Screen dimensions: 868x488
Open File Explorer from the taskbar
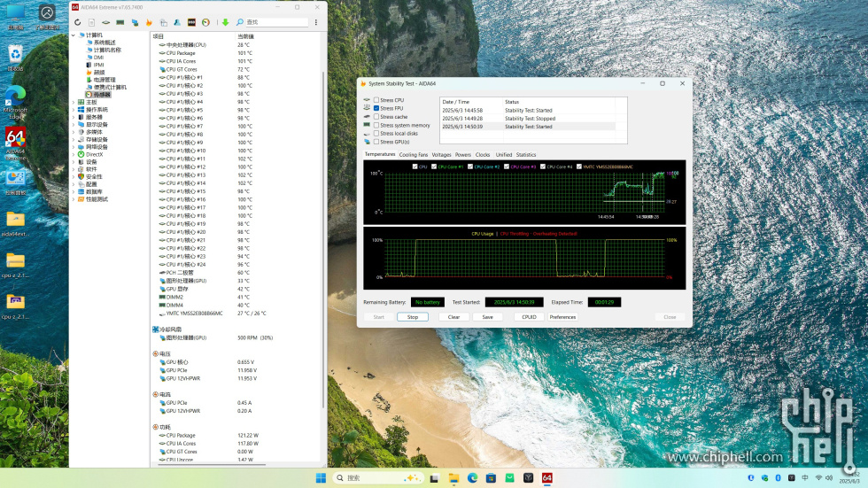(x=453, y=478)
